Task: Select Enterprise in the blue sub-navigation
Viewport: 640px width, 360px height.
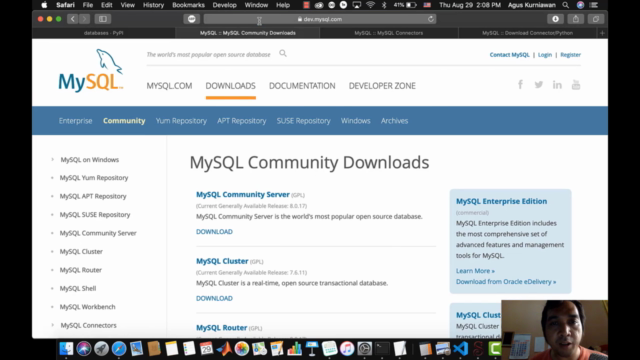Action: point(76,121)
